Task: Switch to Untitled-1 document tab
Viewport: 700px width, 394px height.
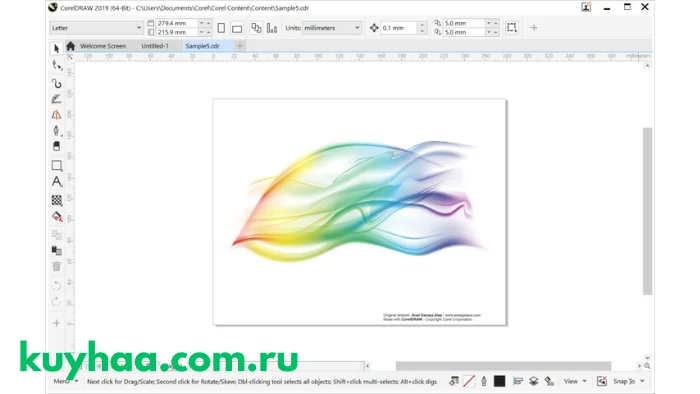Action: pyautogui.click(x=155, y=46)
